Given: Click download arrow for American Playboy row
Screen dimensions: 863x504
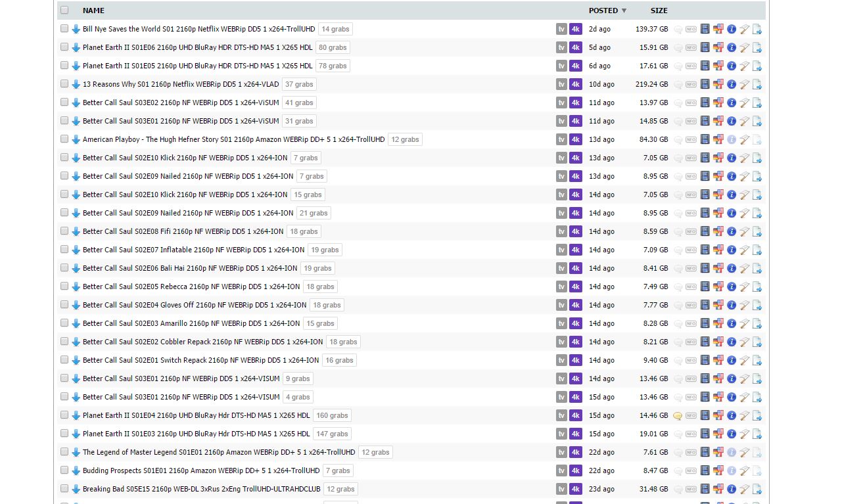Looking at the screenshot, I should (76, 139).
